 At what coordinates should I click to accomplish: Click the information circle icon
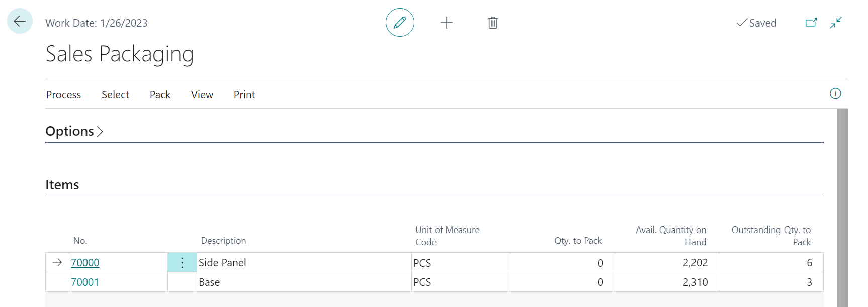835,94
